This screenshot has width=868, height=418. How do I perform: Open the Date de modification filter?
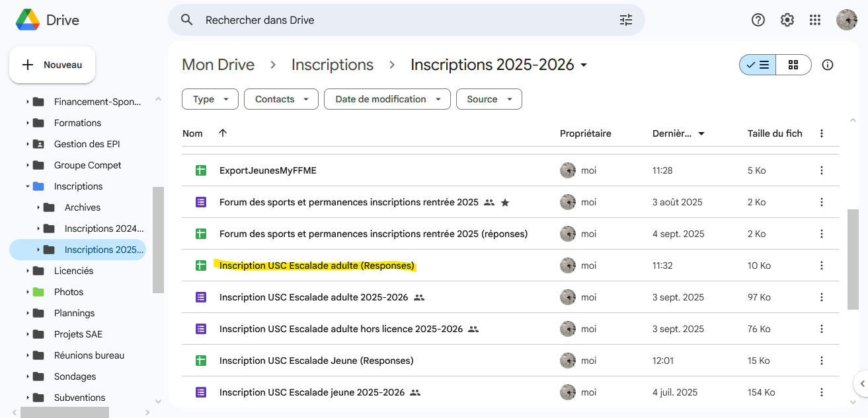click(387, 99)
